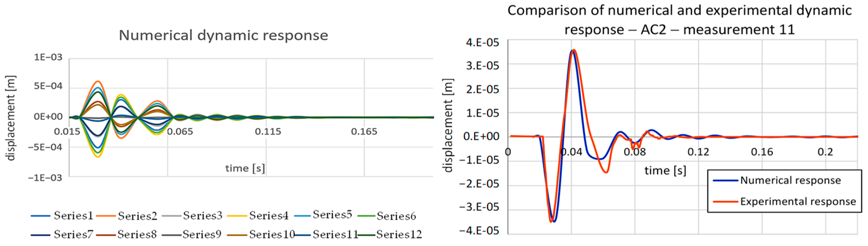The image size is (868, 246).
Task: Click the 0.115 tick label on the time axis
Action: point(267,131)
